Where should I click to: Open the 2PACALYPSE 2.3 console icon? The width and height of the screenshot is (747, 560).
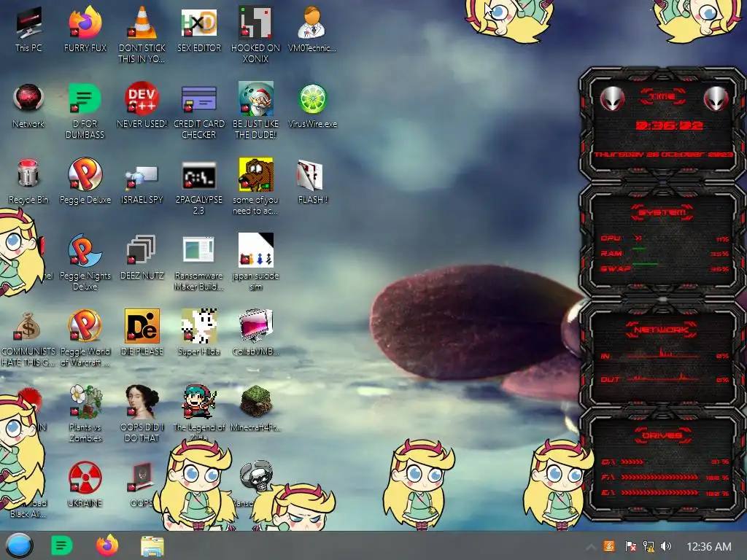tap(199, 175)
